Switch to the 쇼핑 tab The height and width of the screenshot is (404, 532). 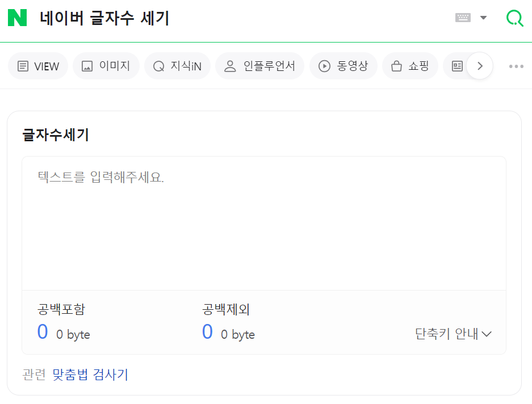(x=410, y=66)
